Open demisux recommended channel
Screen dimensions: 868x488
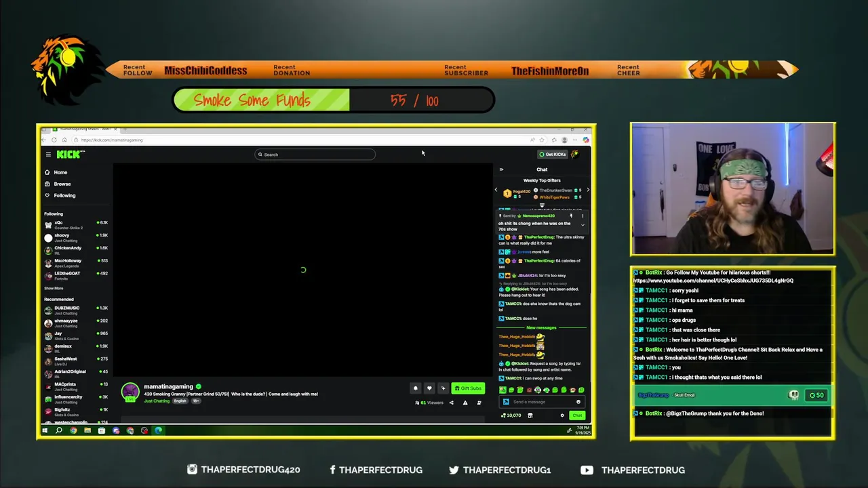coord(76,348)
